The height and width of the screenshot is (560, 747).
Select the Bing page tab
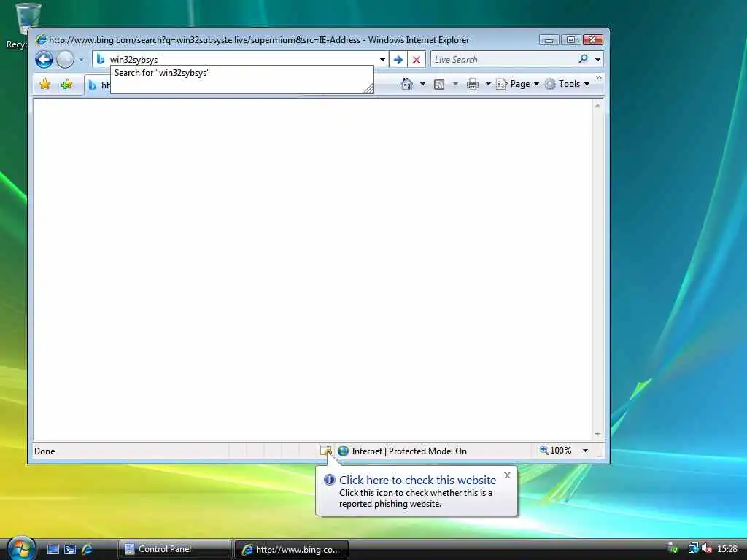98,85
